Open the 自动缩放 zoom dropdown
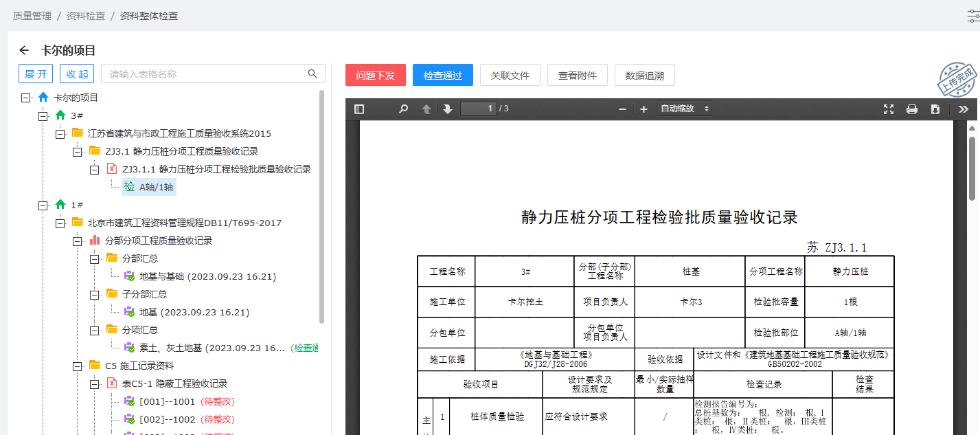 tap(684, 109)
